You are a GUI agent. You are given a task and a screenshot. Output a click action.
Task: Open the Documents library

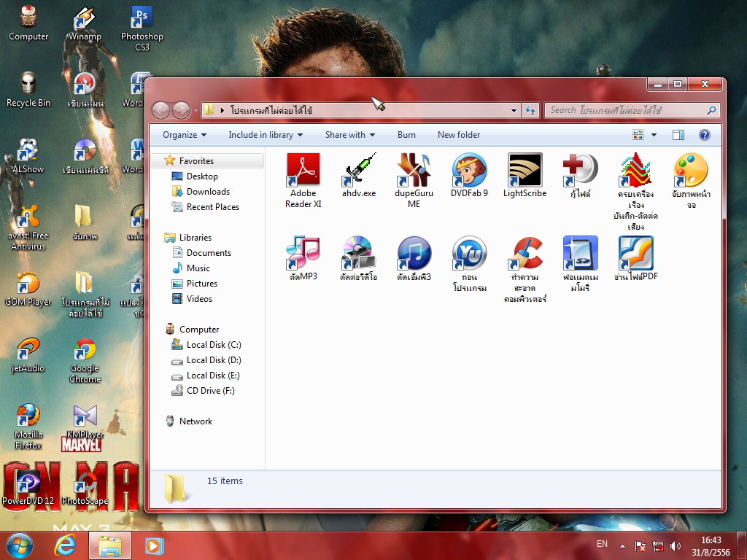[208, 253]
